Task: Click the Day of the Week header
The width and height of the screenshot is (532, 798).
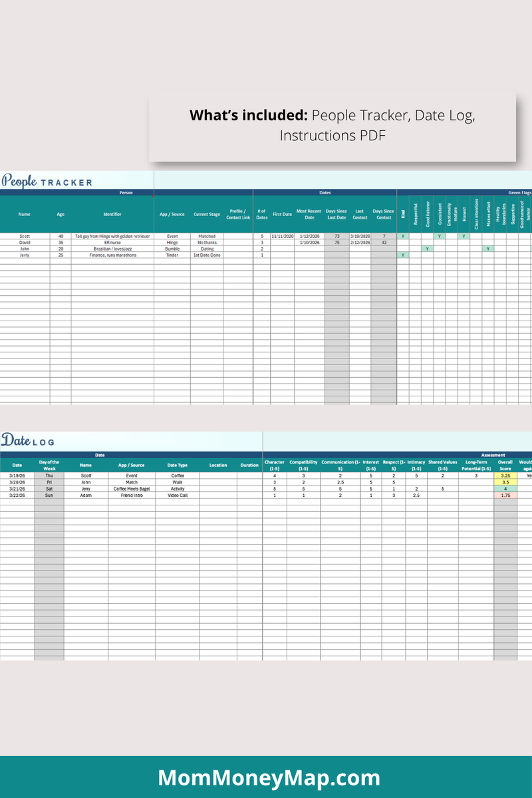Action: 49,465
